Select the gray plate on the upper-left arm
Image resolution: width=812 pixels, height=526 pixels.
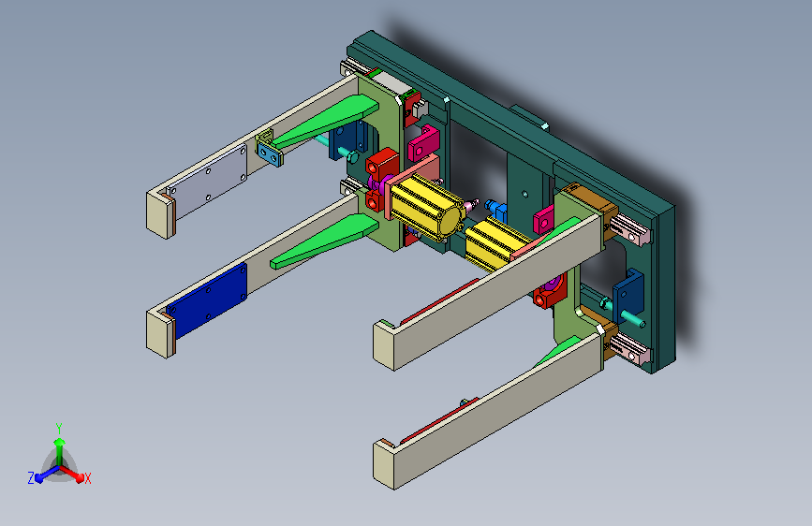coord(207,183)
